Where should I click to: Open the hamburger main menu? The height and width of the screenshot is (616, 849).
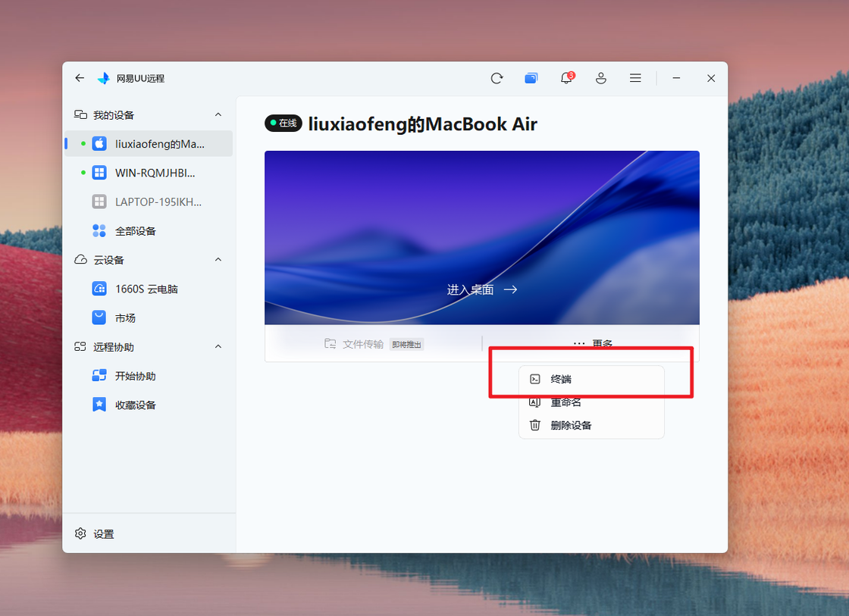(636, 79)
